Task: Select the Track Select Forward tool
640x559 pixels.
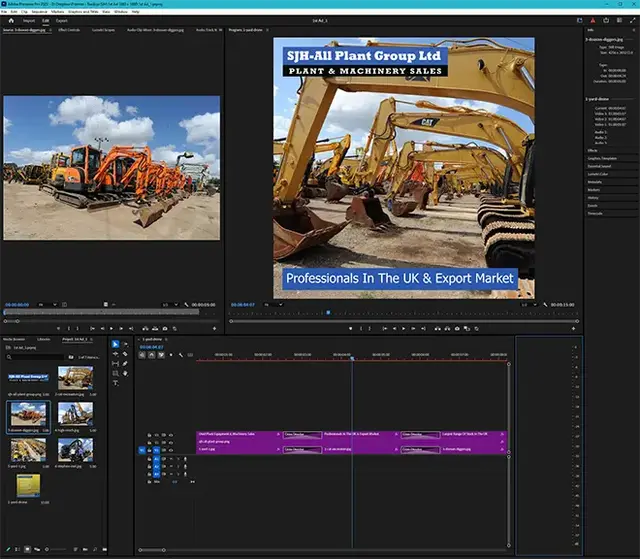Action: pos(125,344)
